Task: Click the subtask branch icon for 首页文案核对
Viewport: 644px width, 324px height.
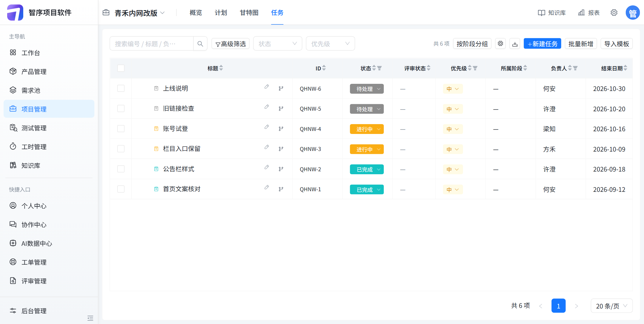Action: pos(281,189)
